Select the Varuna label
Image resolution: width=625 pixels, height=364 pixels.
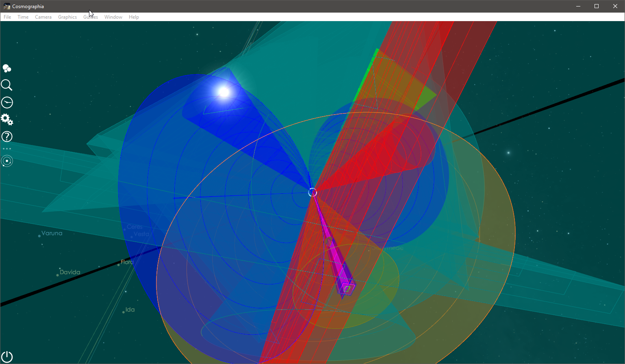(x=52, y=233)
